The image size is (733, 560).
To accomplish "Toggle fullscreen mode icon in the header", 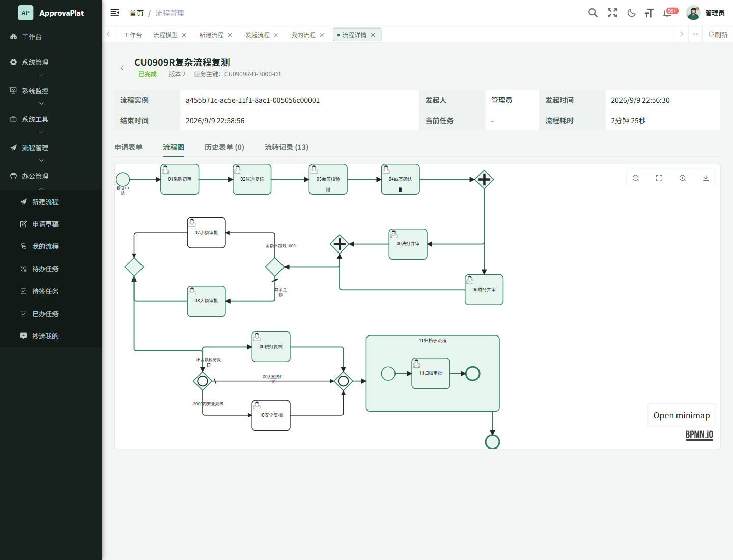I will 612,13.
